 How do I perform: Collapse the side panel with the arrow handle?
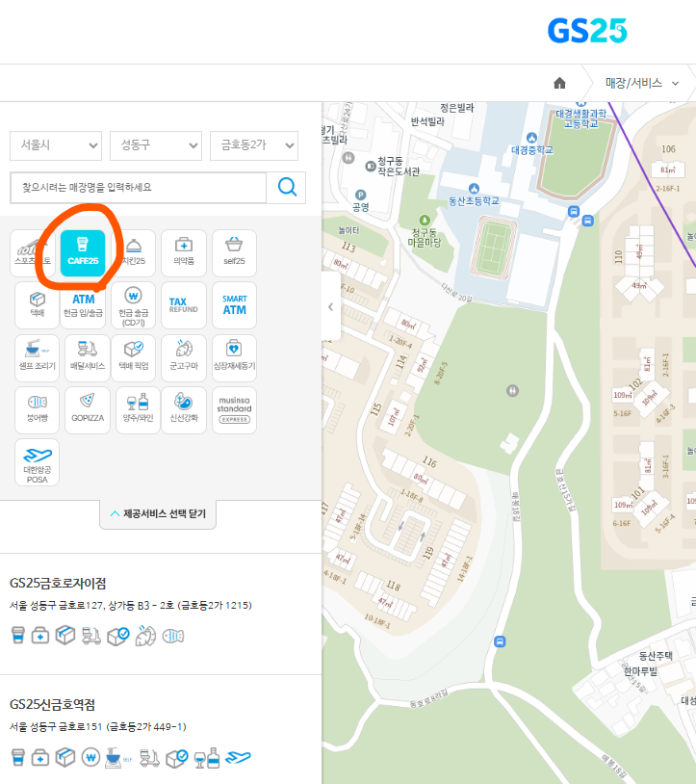[331, 307]
